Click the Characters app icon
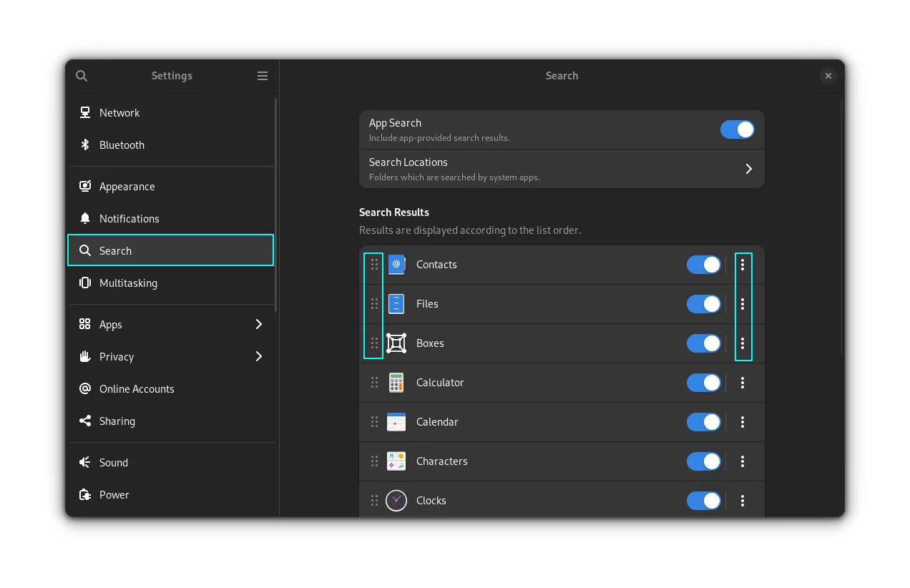Viewport: 910px width, 588px height. click(x=396, y=461)
